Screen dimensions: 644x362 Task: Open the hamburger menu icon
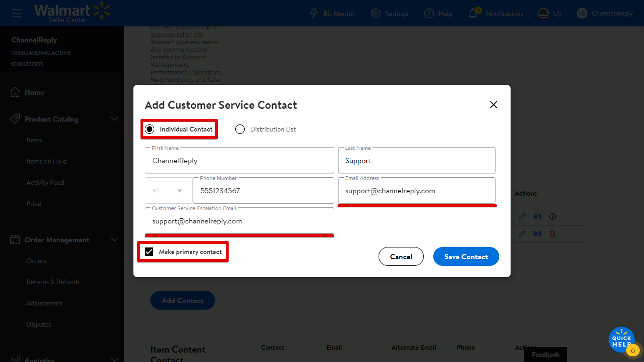(17, 13)
